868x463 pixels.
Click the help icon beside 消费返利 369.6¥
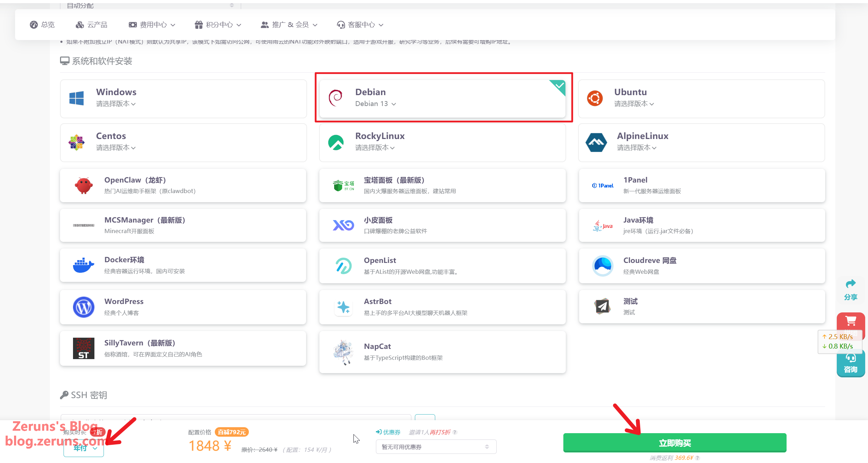click(x=697, y=458)
